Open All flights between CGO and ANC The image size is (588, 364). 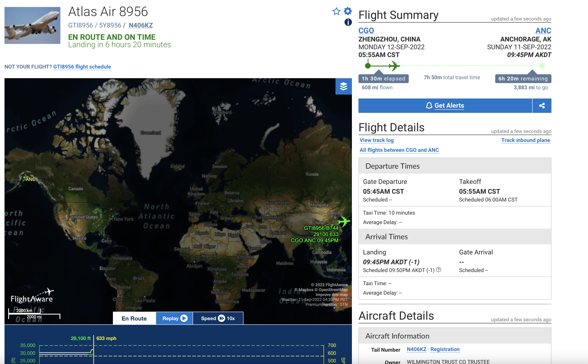[x=399, y=150]
